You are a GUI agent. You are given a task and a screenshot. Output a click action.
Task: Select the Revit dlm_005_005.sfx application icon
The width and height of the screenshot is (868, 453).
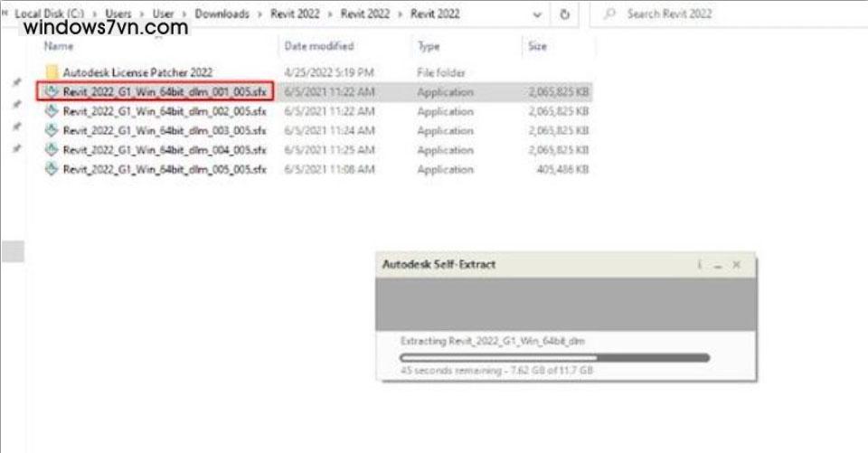click(52, 169)
